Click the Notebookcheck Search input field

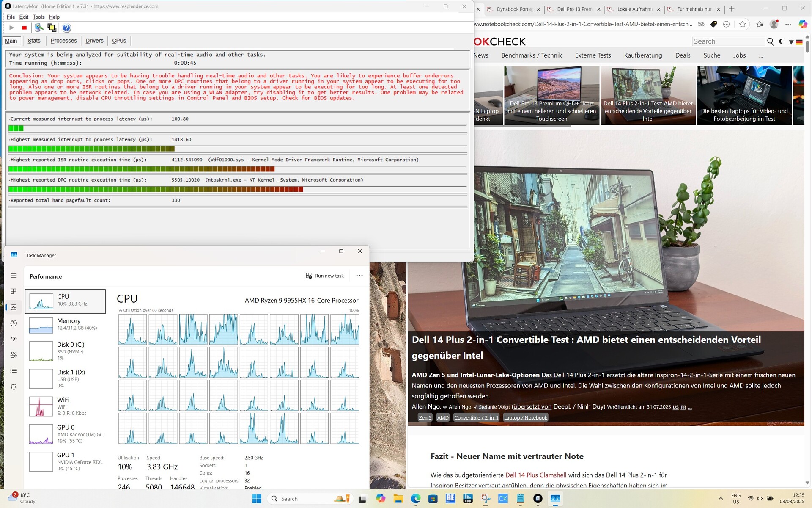click(728, 41)
